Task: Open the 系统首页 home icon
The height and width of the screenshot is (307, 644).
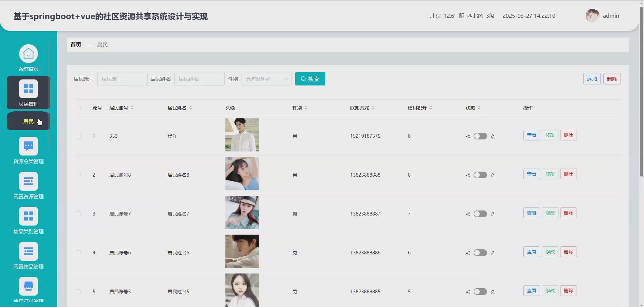Action: click(29, 54)
